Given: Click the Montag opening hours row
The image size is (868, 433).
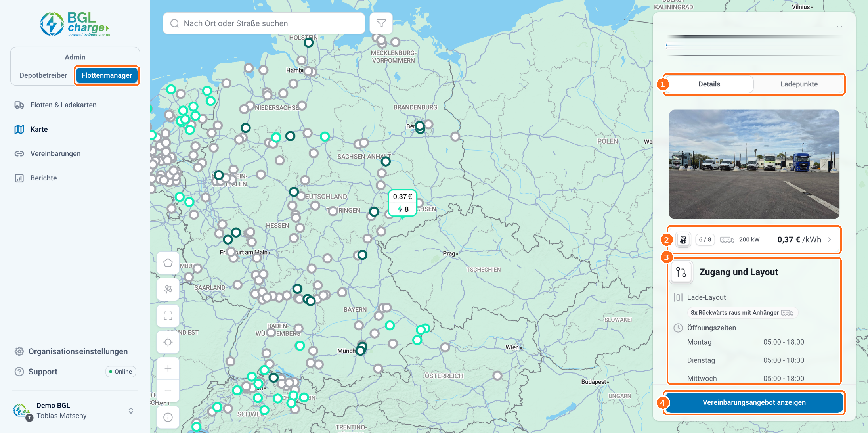Looking at the screenshot, I should [x=745, y=342].
